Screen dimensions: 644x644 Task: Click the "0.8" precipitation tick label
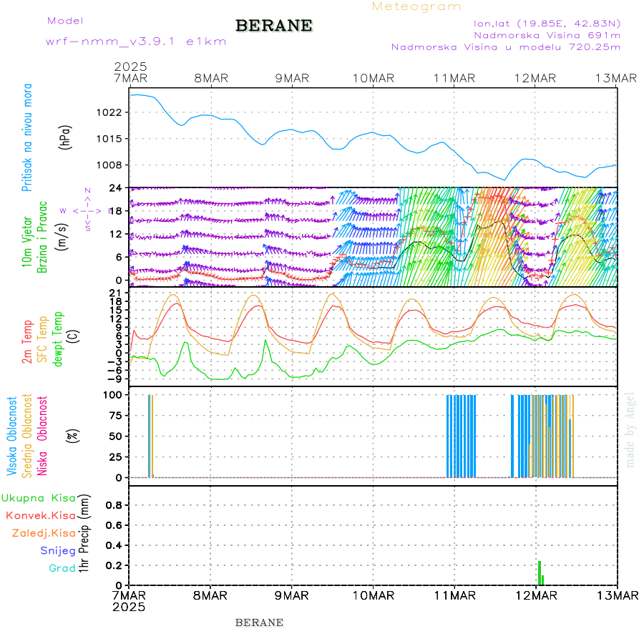[x=114, y=505]
